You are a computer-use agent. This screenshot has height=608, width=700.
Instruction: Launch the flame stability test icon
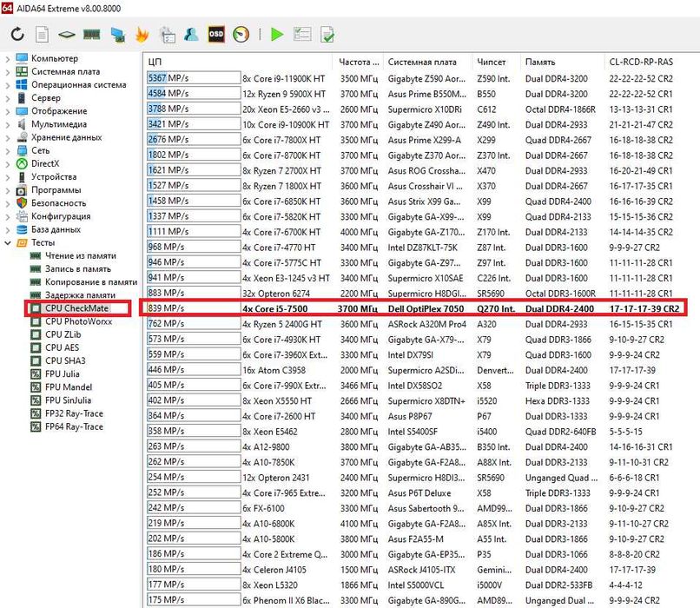(142, 35)
